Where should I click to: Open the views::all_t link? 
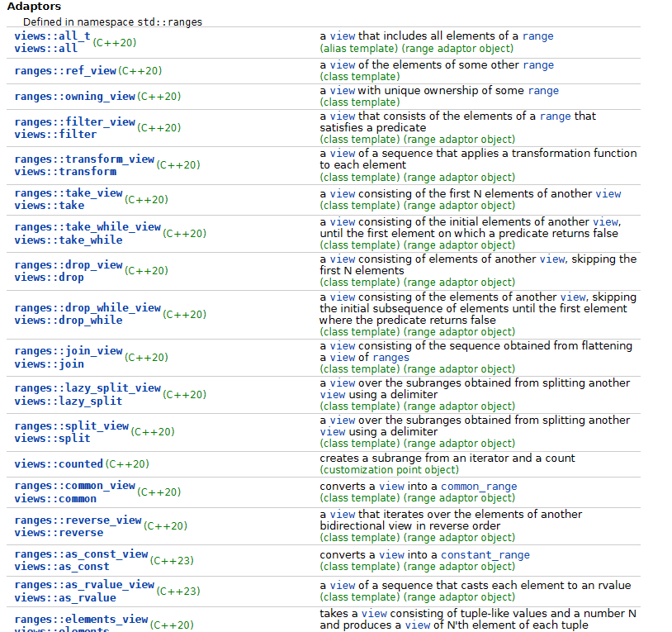coord(53,36)
